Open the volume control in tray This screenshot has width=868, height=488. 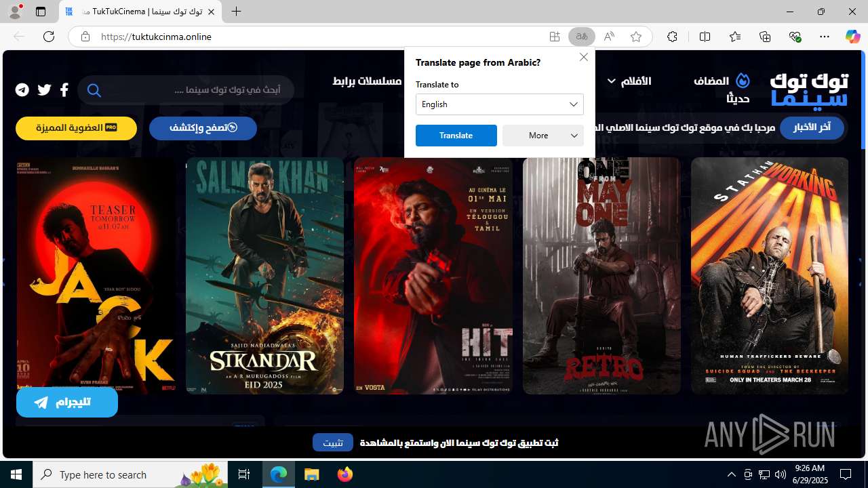click(781, 474)
